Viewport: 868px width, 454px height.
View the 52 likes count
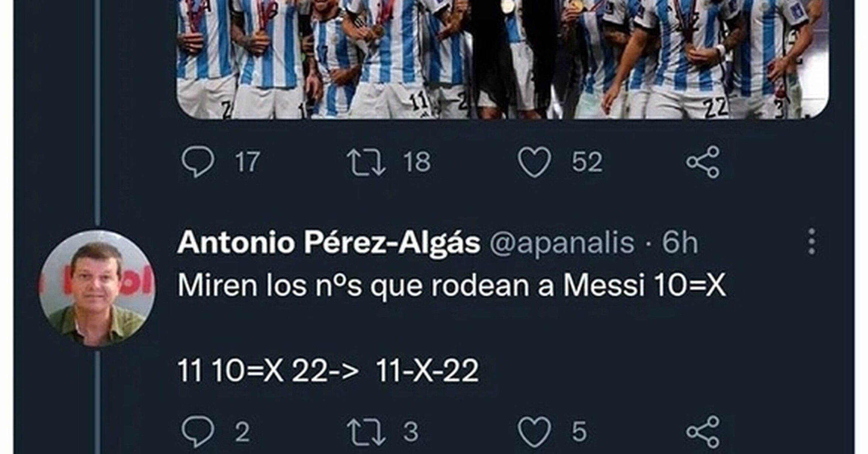[x=587, y=162]
